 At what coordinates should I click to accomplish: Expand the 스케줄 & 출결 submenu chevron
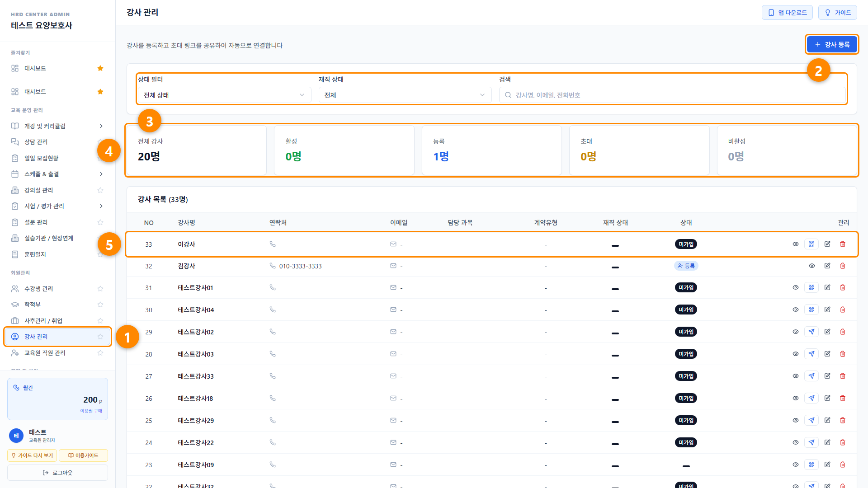point(101,174)
